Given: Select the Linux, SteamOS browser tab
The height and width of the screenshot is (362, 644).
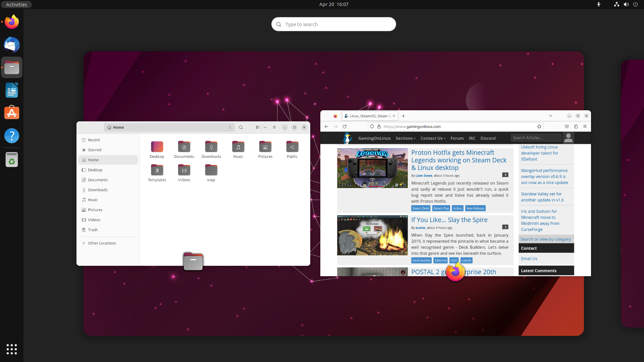Looking at the screenshot, I should pos(369,116).
